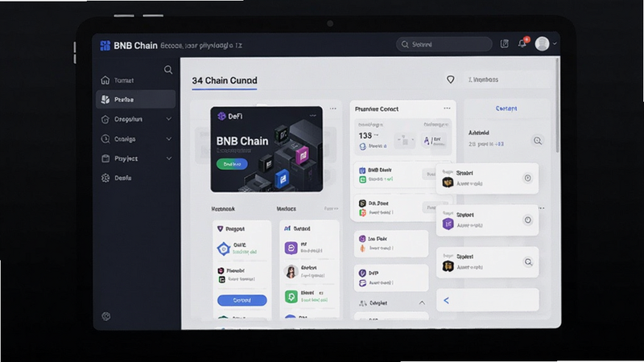Image resolution: width=644 pixels, height=362 pixels.
Task: Click the blue hexagon icon in the left card
Action: (x=224, y=249)
